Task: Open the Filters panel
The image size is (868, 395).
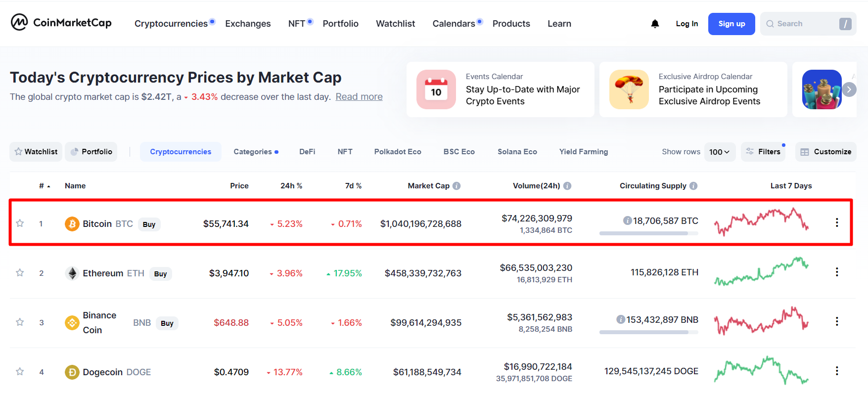Action: tap(763, 152)
